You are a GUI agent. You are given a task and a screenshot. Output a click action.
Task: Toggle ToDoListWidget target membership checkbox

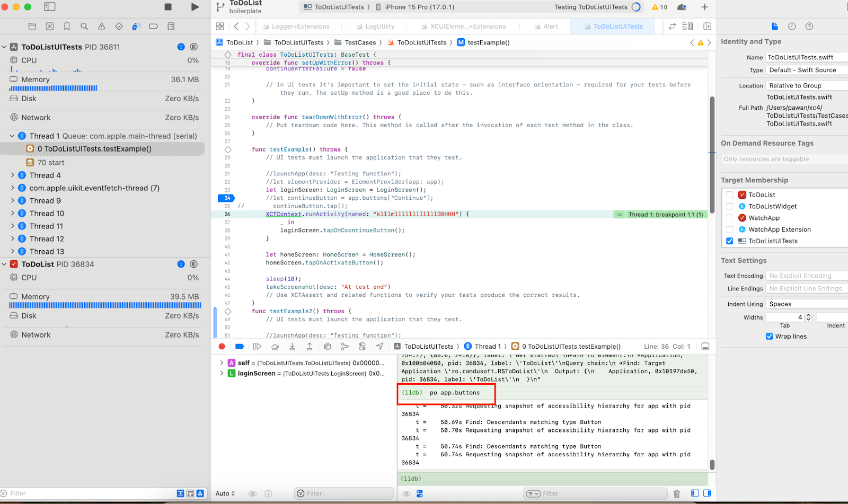click(730, 207)
